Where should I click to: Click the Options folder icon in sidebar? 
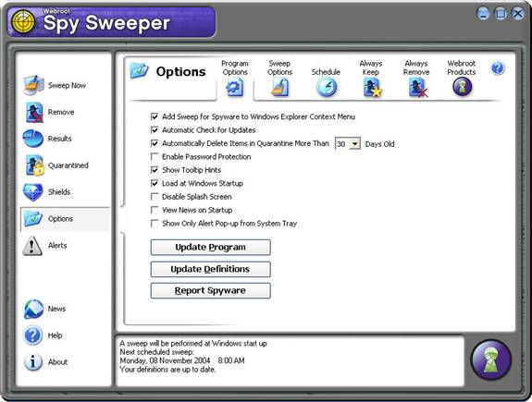coord(33,219)
